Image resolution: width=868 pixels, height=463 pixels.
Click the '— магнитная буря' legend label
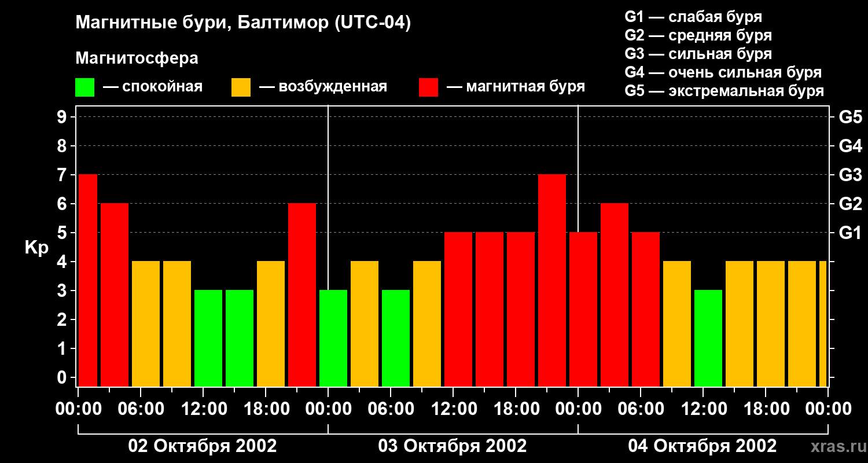pyautogui.click(x=516, y=87)
